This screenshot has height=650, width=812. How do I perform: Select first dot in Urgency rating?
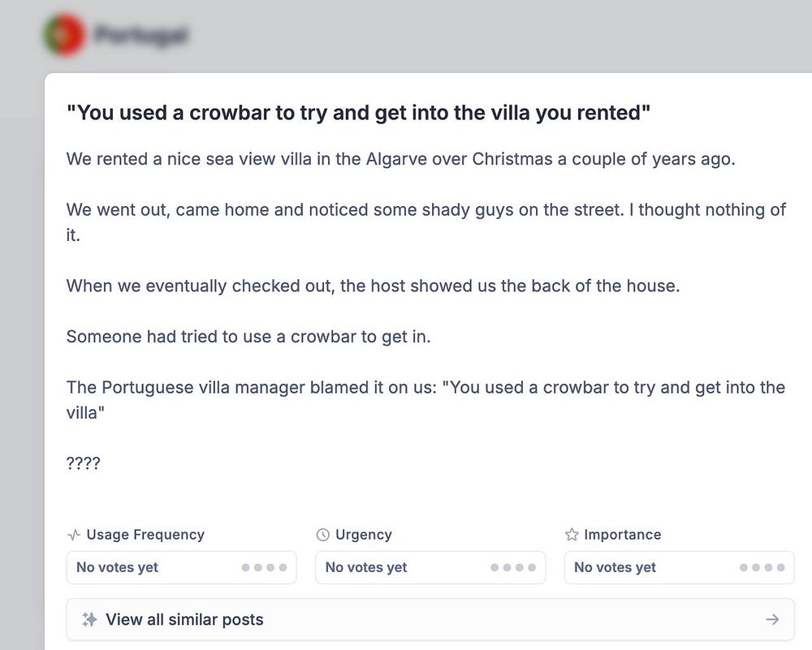coord(495,568)
